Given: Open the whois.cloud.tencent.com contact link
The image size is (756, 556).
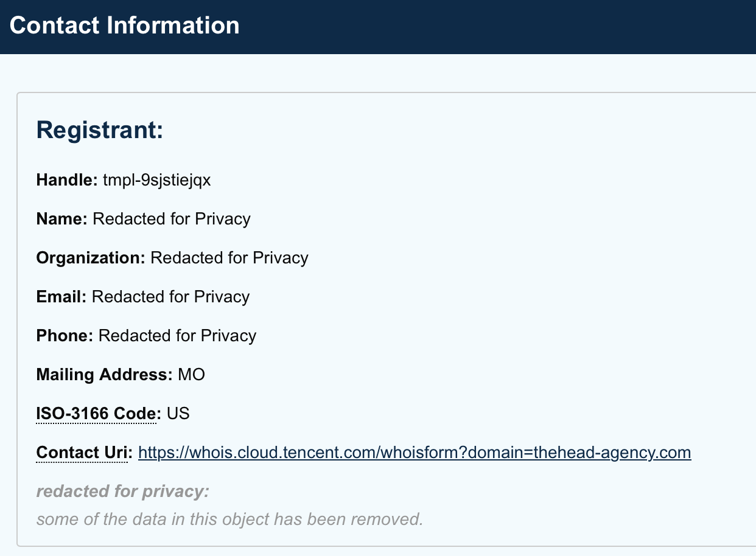Looking at the screenshot, I should tap(415, 453).
